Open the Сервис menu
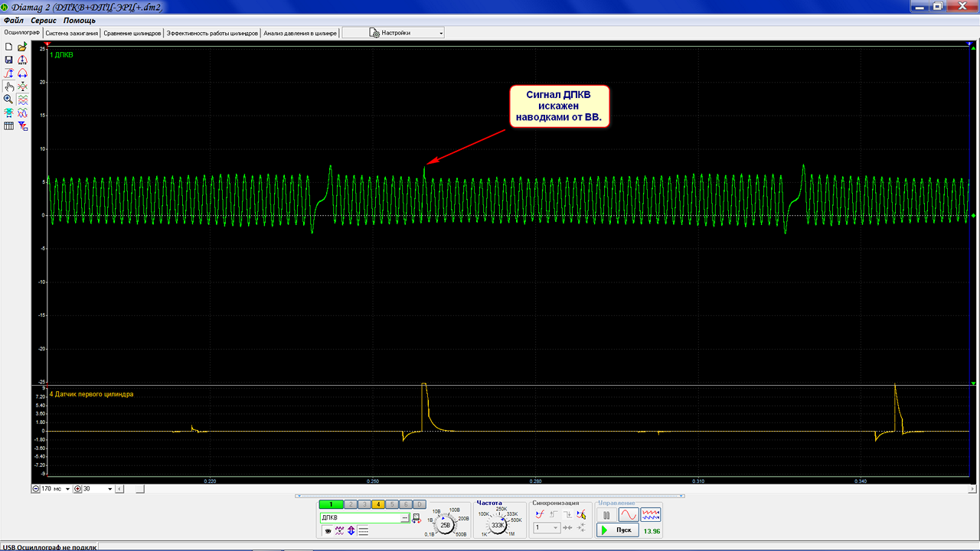This screenshot has width=980, height=551. (x=44, y=20)
